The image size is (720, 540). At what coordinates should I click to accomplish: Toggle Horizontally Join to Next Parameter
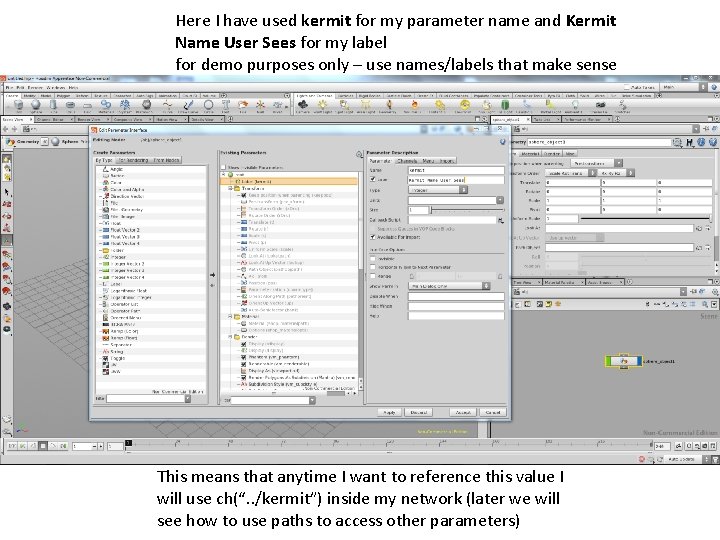click(373, 267)
